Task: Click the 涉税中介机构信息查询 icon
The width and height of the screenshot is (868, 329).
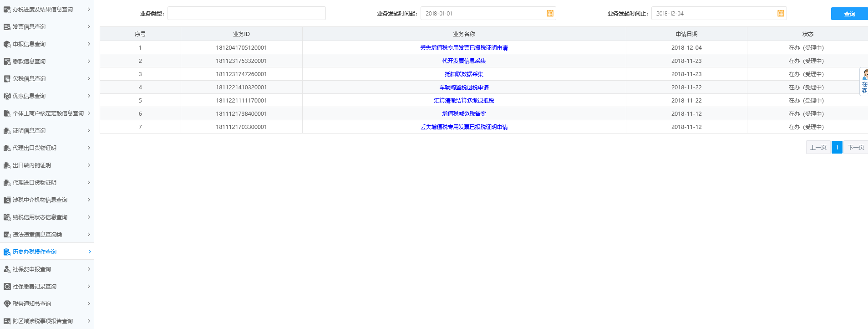Action: pyautogui.click(x=7, y=200)
